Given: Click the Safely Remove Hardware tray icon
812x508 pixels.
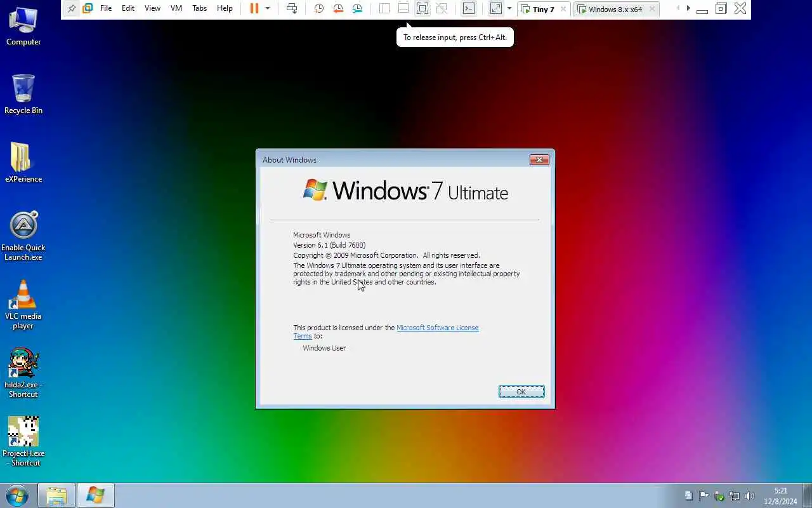Looking at the screenshot, I should click(719, 496).
